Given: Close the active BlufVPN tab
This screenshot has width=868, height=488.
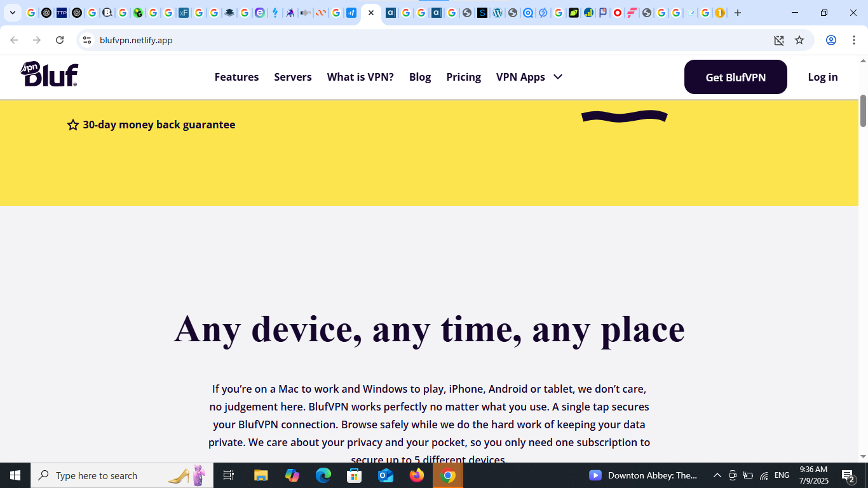Looking at the screenshot, I should point(371,13).
